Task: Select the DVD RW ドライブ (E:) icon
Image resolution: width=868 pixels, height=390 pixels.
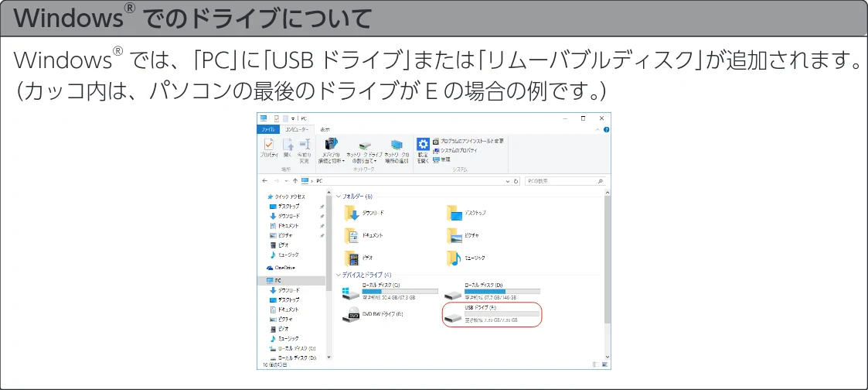Action: pyautogui.click(x=350, y=315)
